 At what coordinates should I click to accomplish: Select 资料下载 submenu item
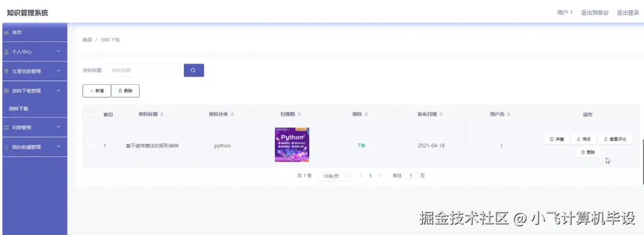pos(35,109)
